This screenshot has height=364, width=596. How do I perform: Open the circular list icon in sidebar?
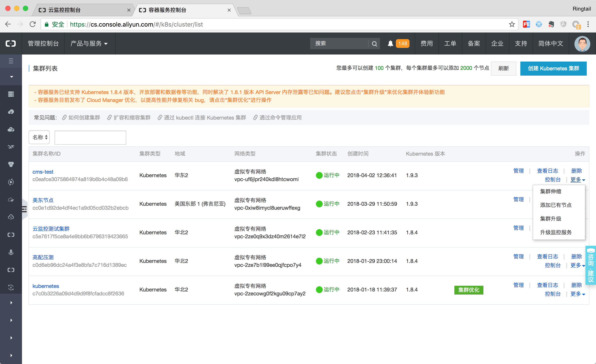11,287
